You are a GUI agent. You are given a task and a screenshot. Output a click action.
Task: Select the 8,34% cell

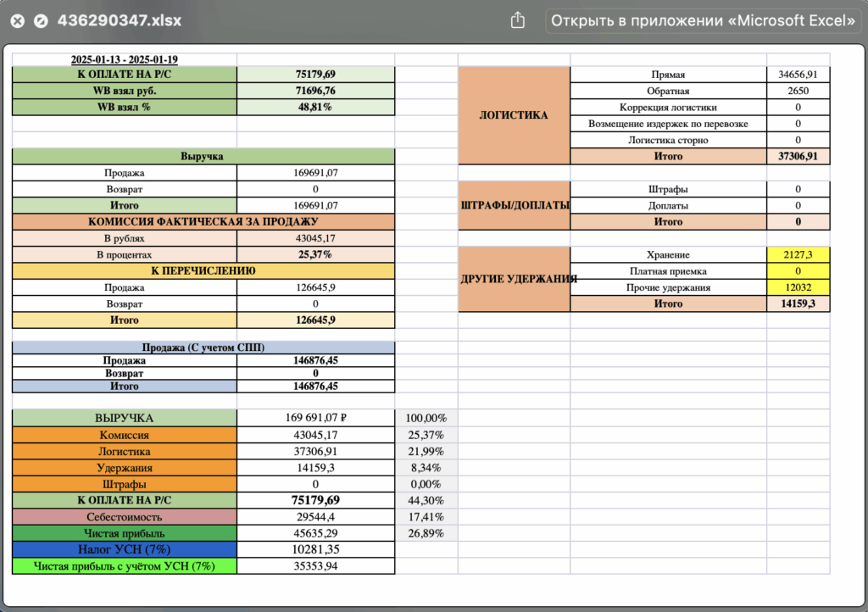coord(426,468)
